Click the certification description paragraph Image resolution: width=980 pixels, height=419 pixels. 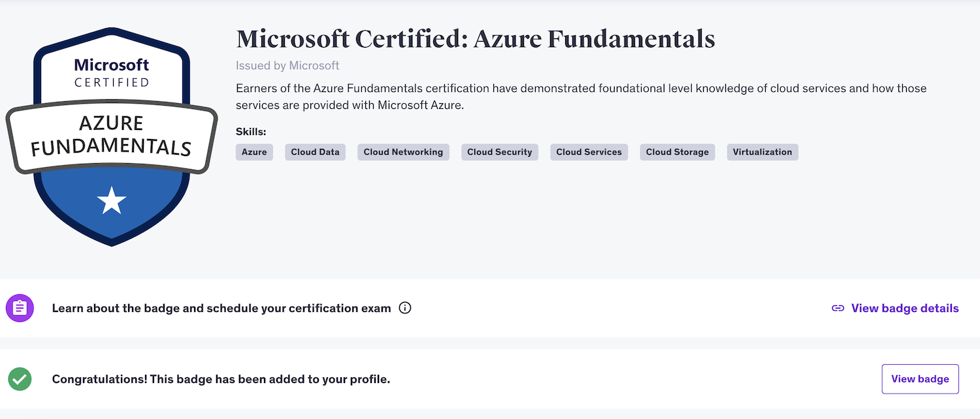pos(581,97)
